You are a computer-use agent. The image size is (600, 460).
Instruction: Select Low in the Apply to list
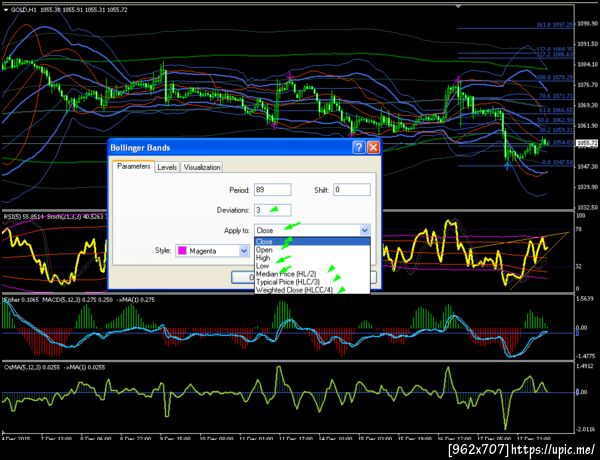tap(312, 266)
